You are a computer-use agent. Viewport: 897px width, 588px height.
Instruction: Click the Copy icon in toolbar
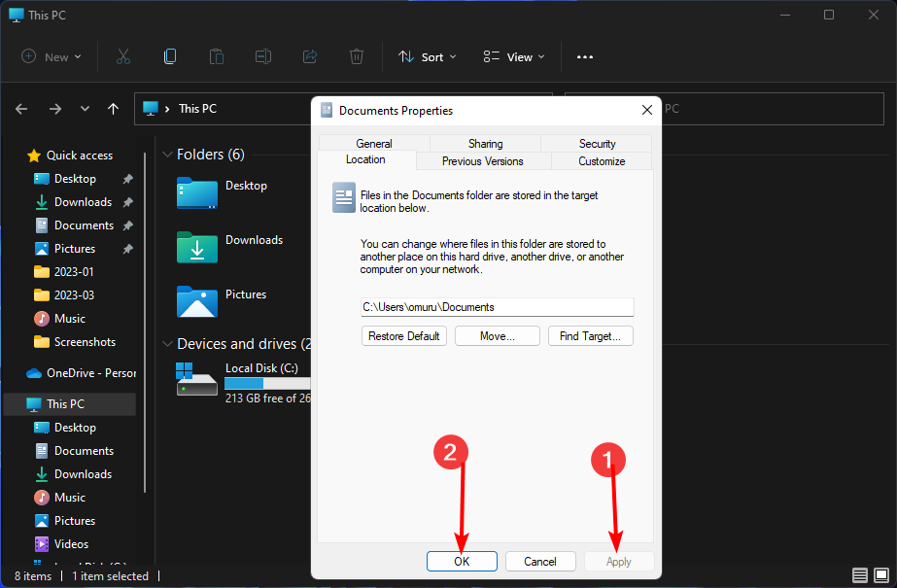click(x=170, y=56)
